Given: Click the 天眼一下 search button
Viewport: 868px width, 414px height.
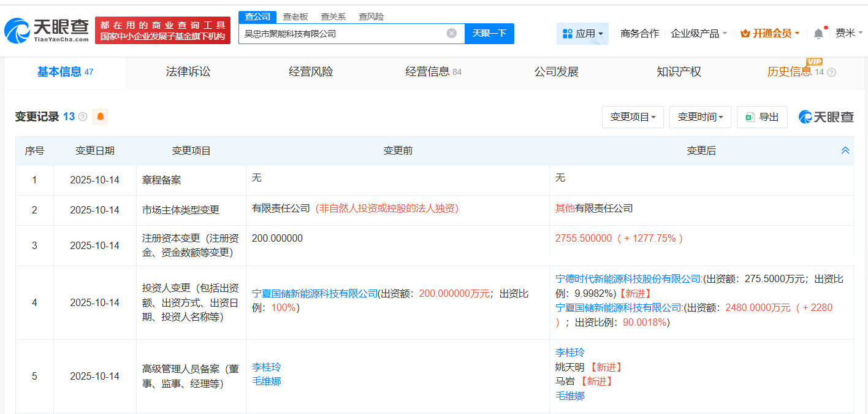Looking at the screenshot, I should pos(489,34).
